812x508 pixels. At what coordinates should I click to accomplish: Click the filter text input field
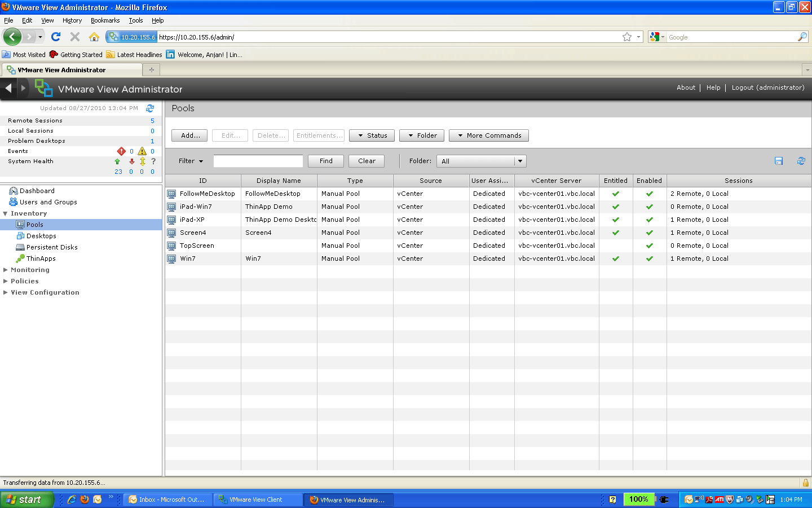point(258,161)
